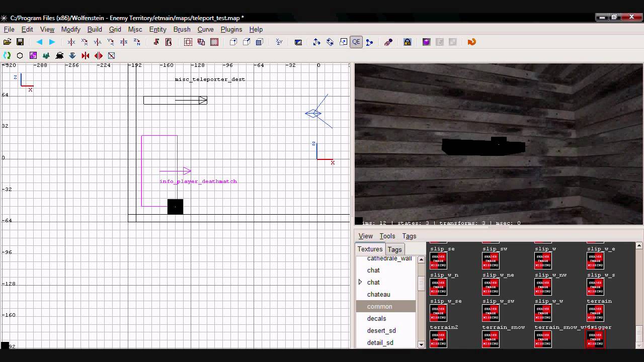The width and height of the screenshot is (644, 362).
Task: Save the map with the floppy disk icon
Action: pos(20,42)
